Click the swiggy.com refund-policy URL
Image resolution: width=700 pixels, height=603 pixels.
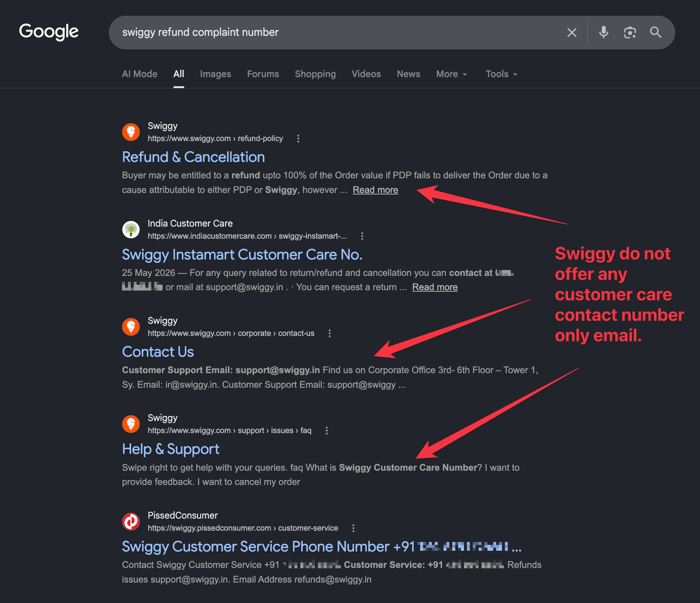215,139
